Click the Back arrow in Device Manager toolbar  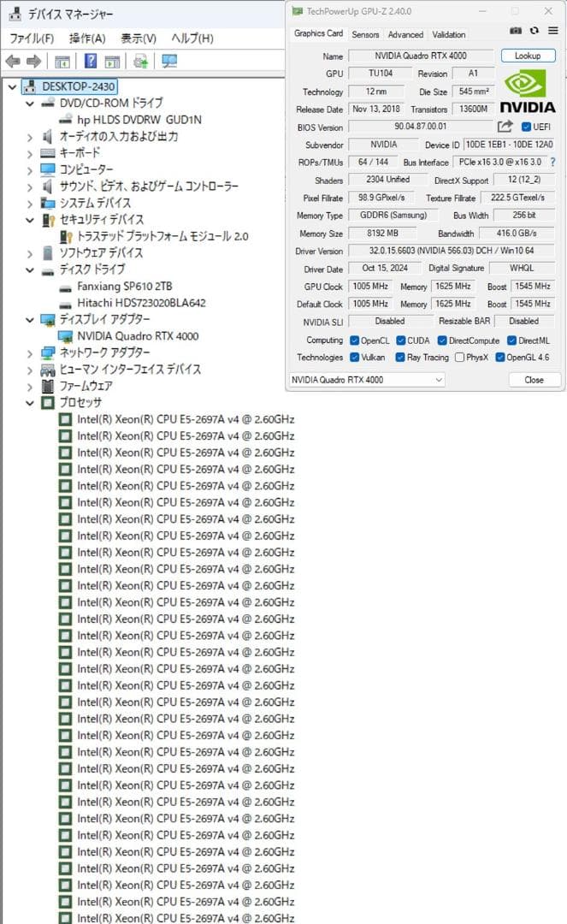pos(12,61)
